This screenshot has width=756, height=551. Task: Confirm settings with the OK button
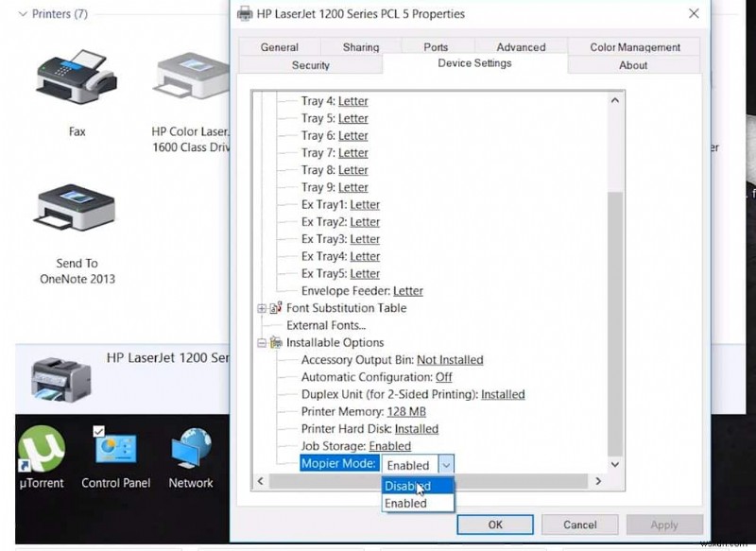pos(495,525)
